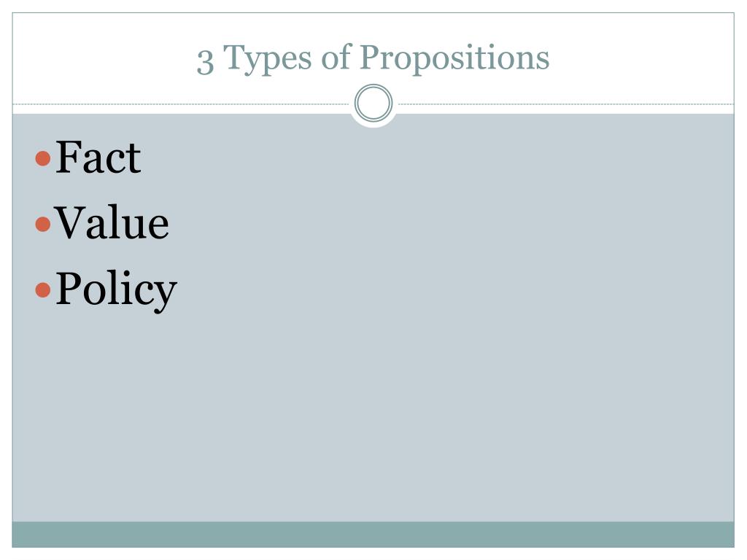Select the slide title '3 Types of Propositions'
Screen dimensions: 747x560
click(373, 58)
